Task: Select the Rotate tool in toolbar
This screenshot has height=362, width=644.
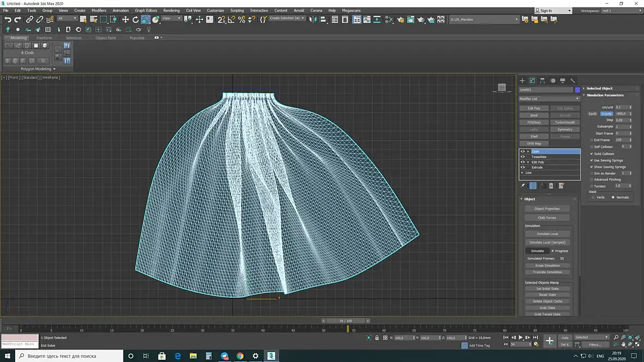Action: point(135,20)
